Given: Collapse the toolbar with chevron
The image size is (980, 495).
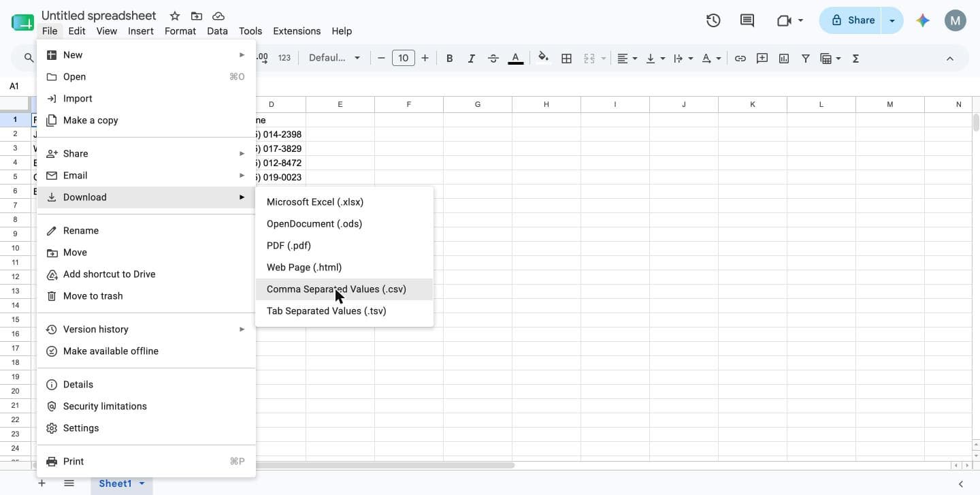Looking at the screenshot, I should click(x=950, y=59).
